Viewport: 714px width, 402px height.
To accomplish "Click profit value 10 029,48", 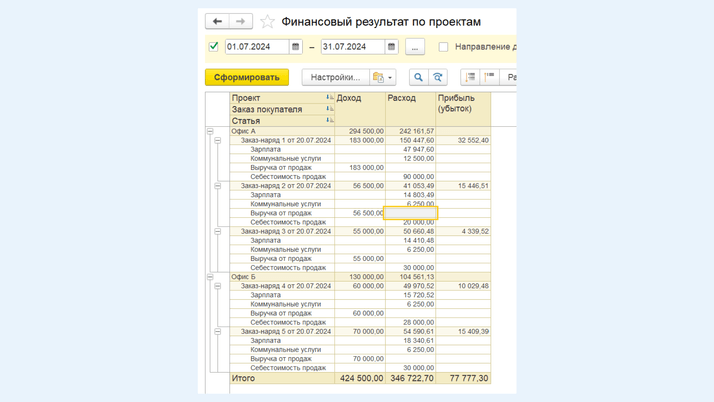I will coord(473,286).
